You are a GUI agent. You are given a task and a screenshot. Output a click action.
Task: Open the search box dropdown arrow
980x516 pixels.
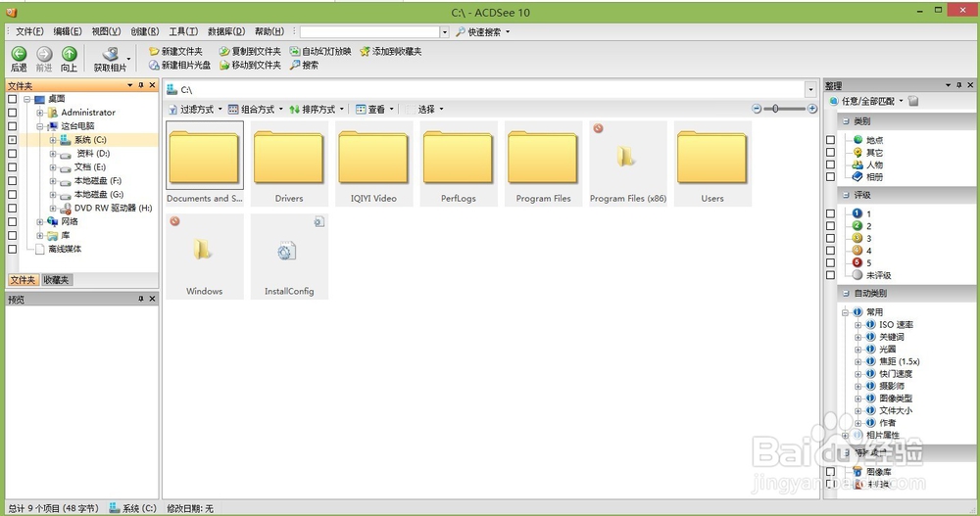pos(445,32)
